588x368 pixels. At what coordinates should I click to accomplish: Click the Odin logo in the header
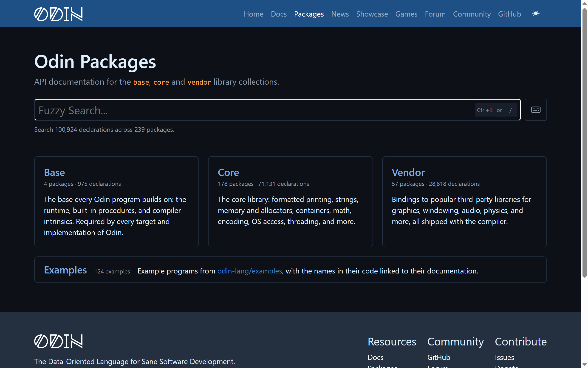pyautogui.click(x=58, y=14)
